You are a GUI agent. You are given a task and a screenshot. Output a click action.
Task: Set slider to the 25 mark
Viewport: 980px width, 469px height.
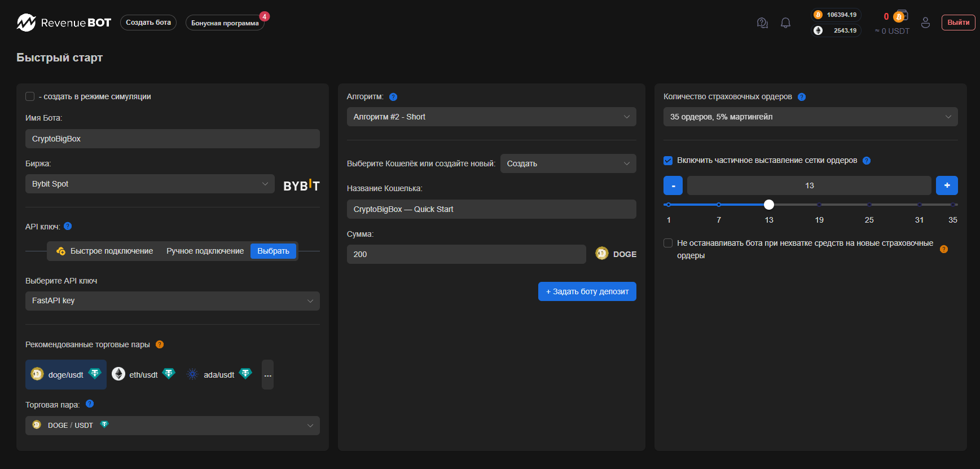tap(869, 205)
